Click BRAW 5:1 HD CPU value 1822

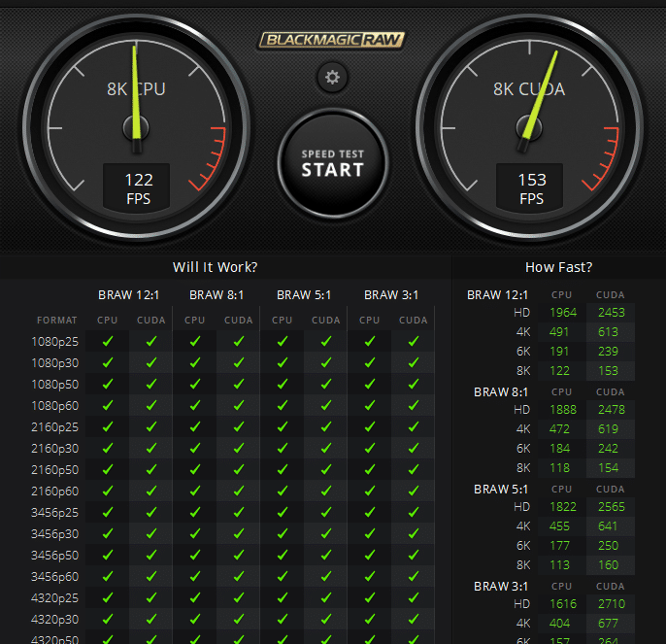tap(563, 507)
